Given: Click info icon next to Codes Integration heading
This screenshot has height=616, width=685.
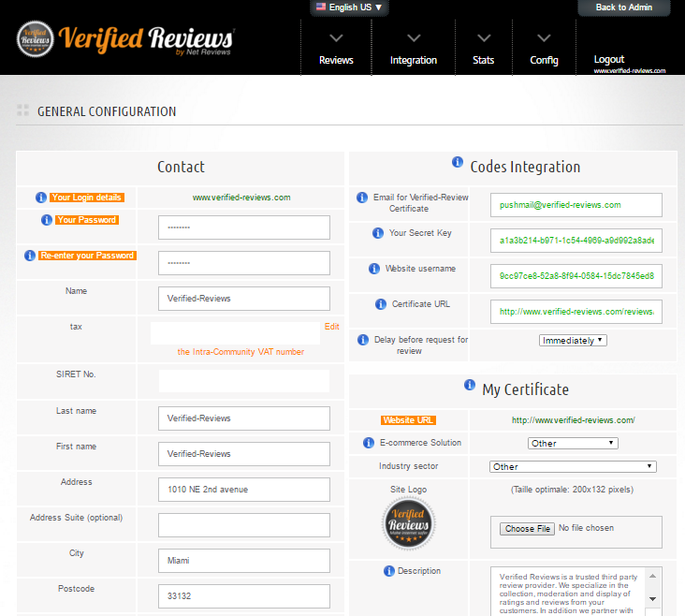Looking at the screenshot, I should [x=458, y=162].
